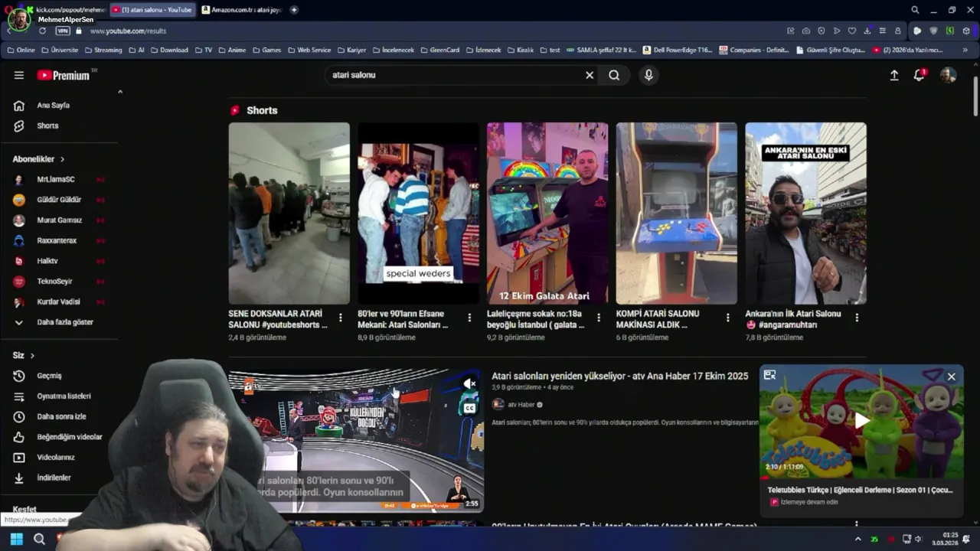Show hidden system tray icons
This screenshot has width=980, height=551.
click(857, 539)
